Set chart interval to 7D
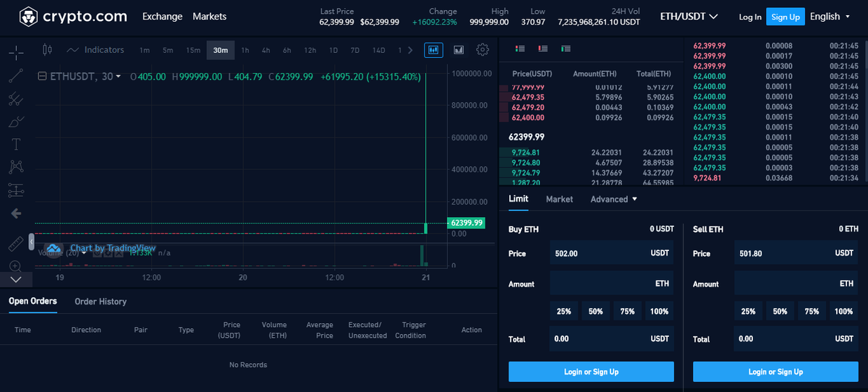Screen dimensions: 868x392 click(x=354, y=50)
